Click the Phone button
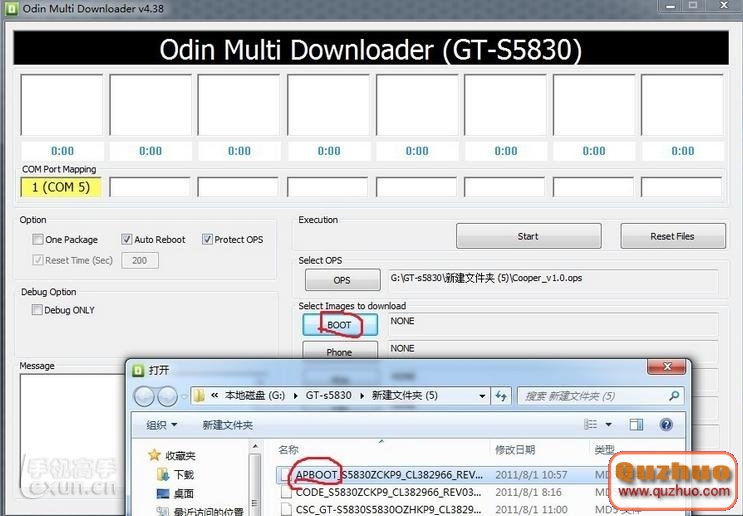The image size is (743, 516). [x=340, y=351]
